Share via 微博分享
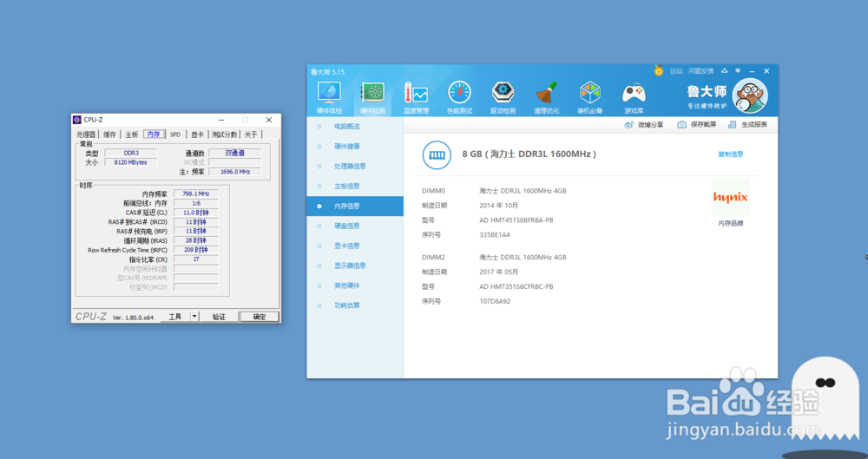The image size is (868, 459). tap(644, 125)
